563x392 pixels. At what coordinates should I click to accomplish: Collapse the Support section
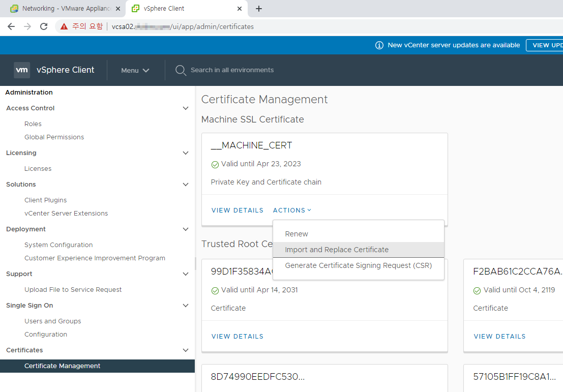click(x=186, y=274)
